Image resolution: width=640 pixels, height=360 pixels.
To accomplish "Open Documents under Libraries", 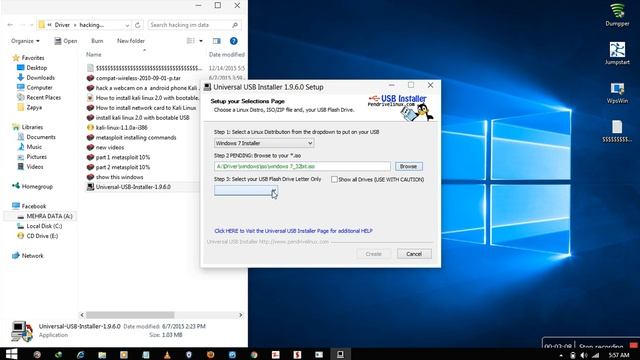I will point(41,137).
